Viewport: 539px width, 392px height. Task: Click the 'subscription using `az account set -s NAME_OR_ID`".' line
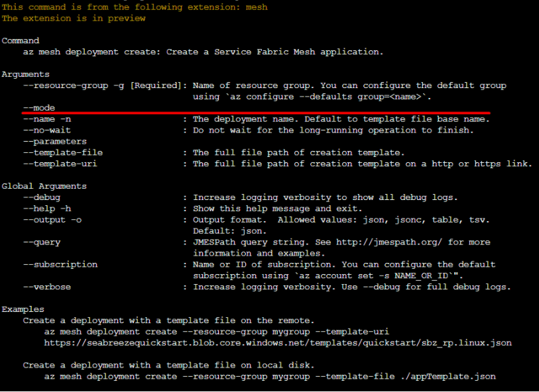(x=328, y=276)
